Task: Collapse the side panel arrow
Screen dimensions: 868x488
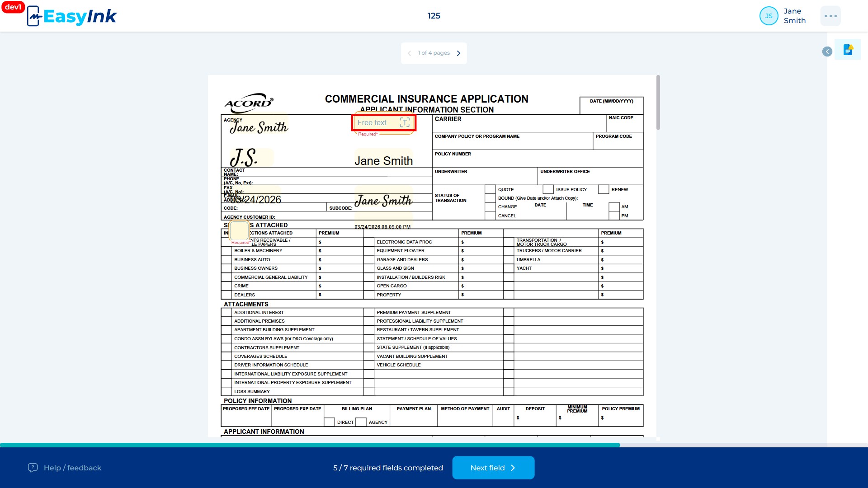Action: pyautogui.click(x=827, y=52)
